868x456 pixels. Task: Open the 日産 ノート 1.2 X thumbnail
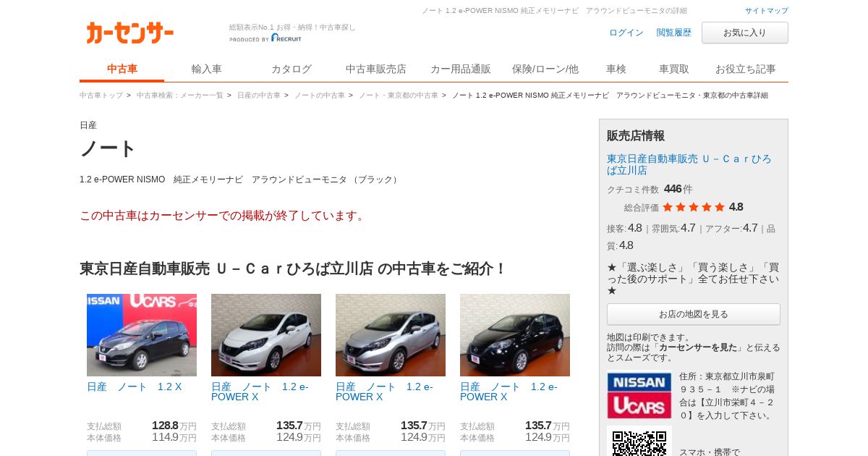[142, 335]
